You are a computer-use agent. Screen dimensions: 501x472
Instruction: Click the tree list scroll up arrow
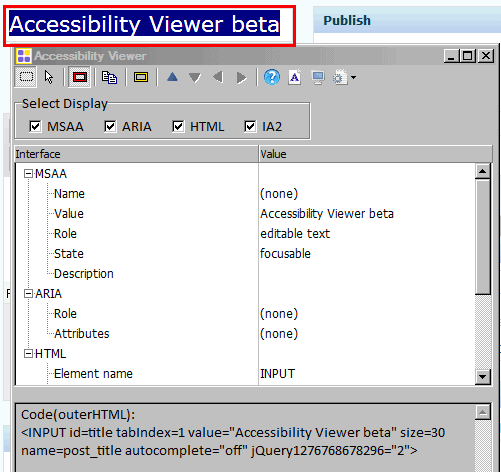482,171
